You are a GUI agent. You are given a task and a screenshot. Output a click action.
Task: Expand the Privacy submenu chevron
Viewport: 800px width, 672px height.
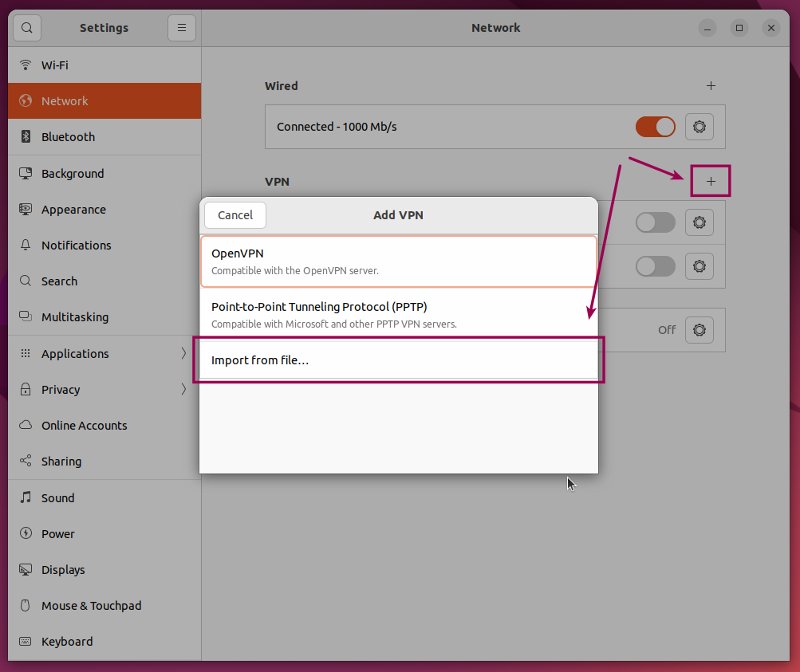(x=183, y=389)
